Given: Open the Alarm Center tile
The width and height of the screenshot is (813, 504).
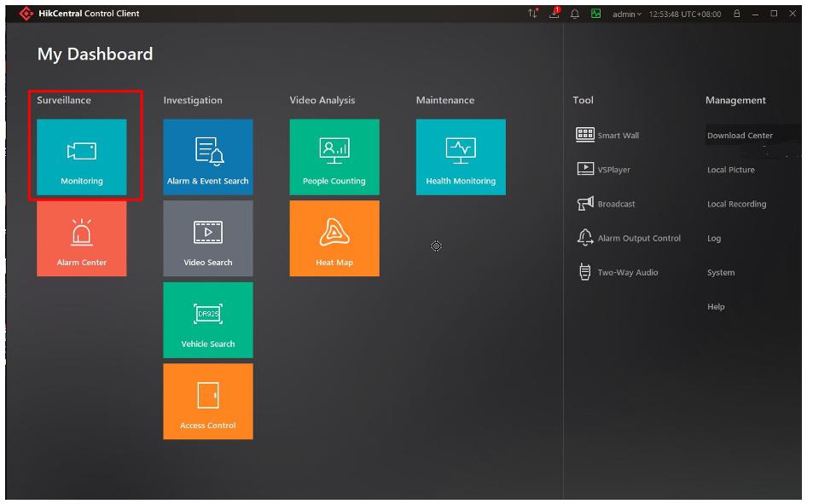Looking at the screenshot, I should click(x=81, y=239).
